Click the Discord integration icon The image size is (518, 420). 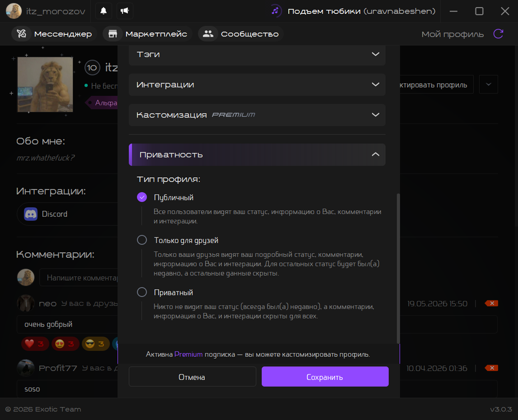(31, 214)
